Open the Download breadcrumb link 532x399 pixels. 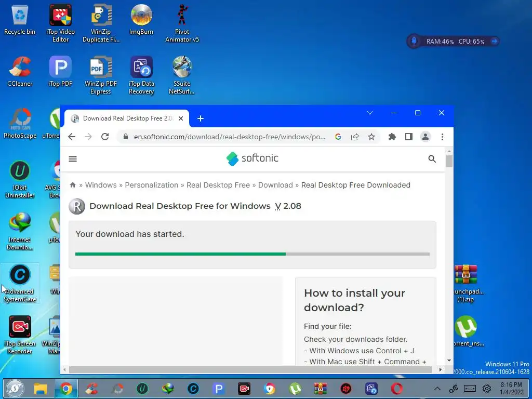click(275, 185)
